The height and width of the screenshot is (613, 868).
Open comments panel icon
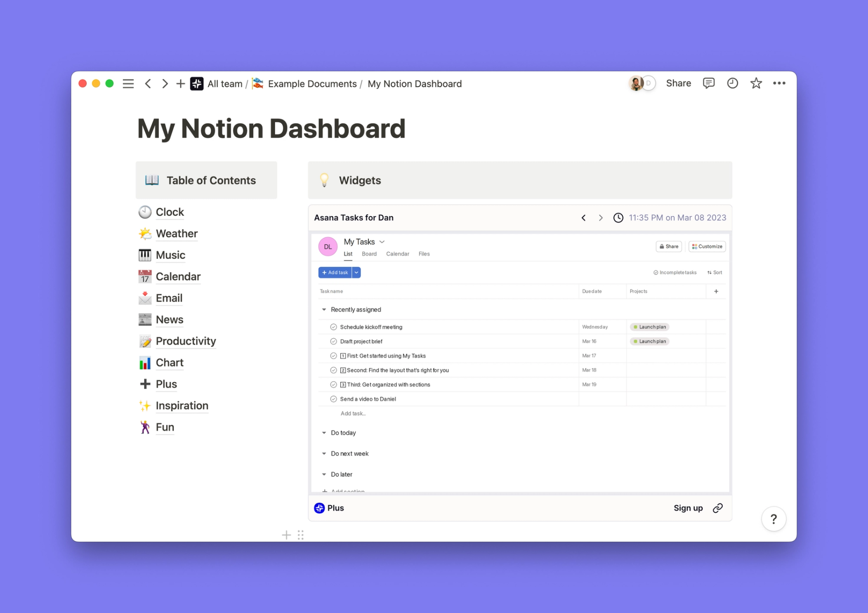708,83
